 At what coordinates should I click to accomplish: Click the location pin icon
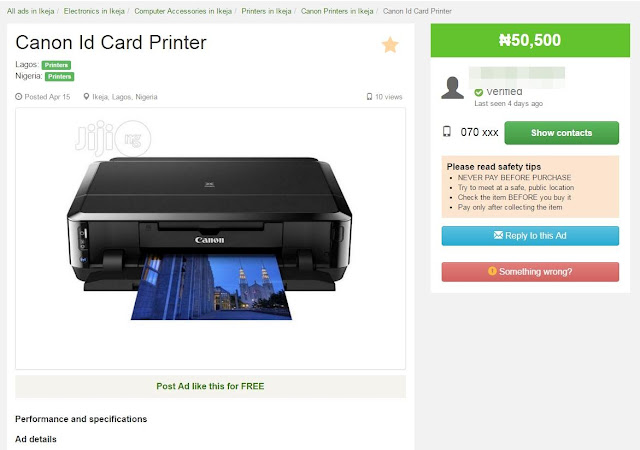point(86,97)
